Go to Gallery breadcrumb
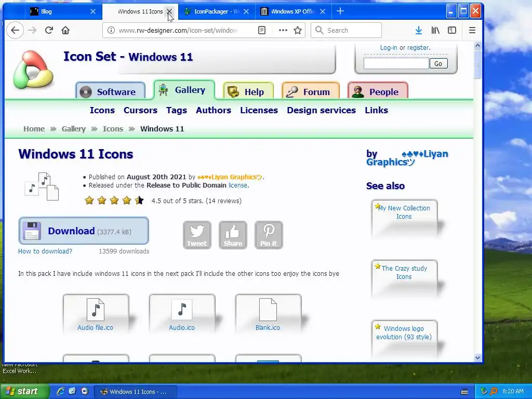 [74, 129]
